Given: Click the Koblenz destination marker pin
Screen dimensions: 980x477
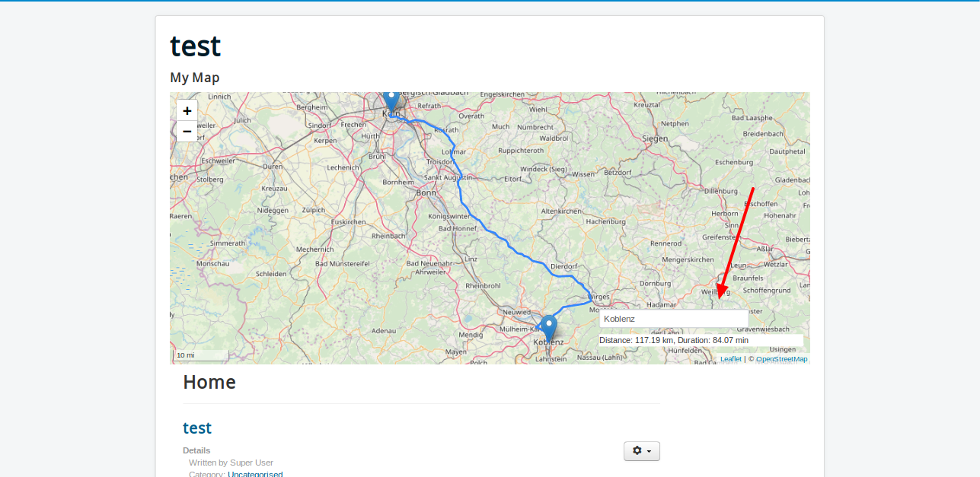Looking at the screenshot, I should coord(548,328).
